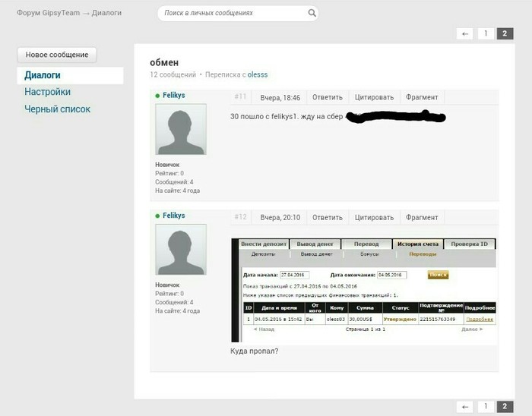This screenshot has width=532, height=416.
Task: Click message number #11 permalink
Action: (x=240, y=97)
